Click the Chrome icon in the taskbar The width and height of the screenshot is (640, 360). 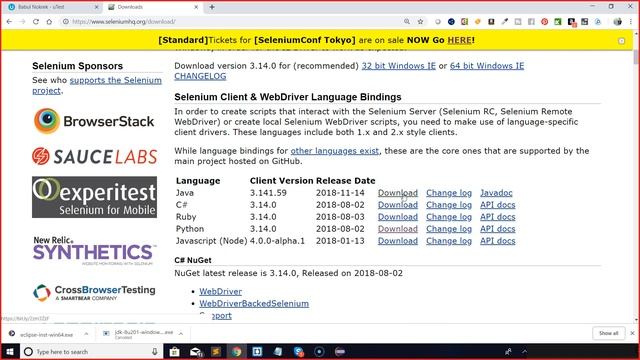(237, 351)
